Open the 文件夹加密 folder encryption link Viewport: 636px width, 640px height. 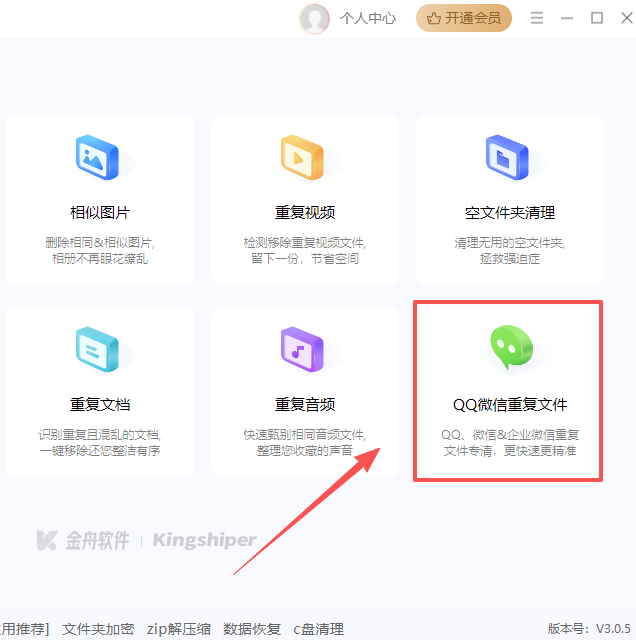(x=98, y=629)
